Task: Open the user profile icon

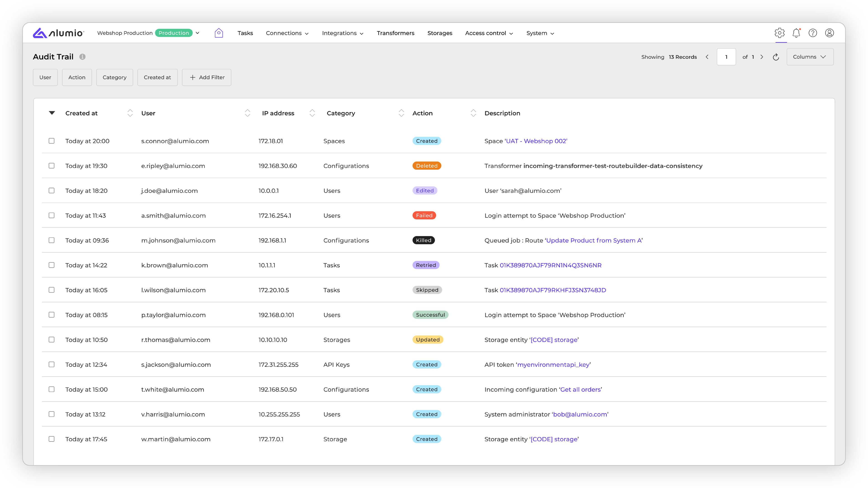Action: click(829, 33)
